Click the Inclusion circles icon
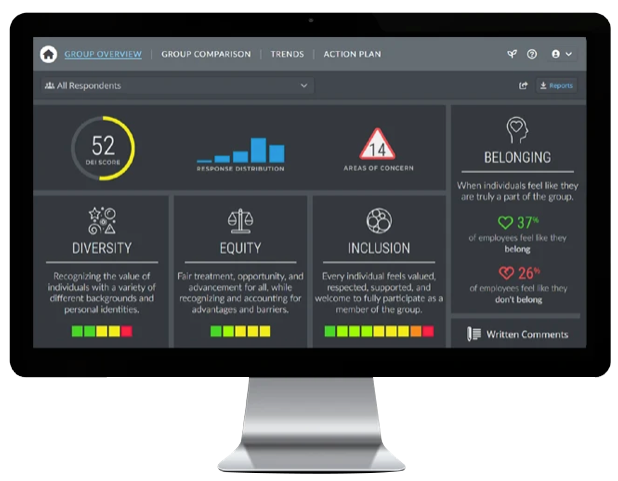The image size is (618, 481). (x=378, y=220)
